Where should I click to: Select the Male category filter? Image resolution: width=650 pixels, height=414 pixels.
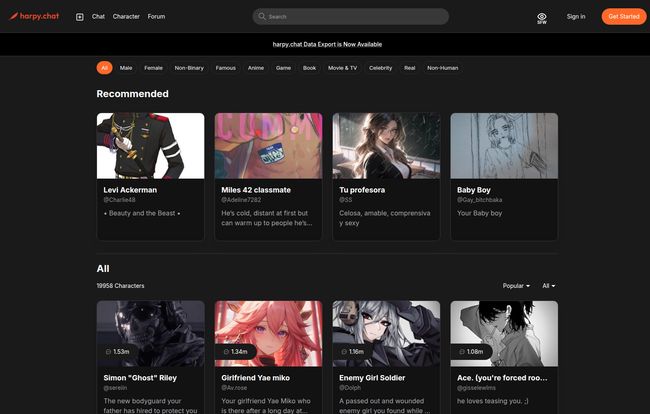(126, 68)
